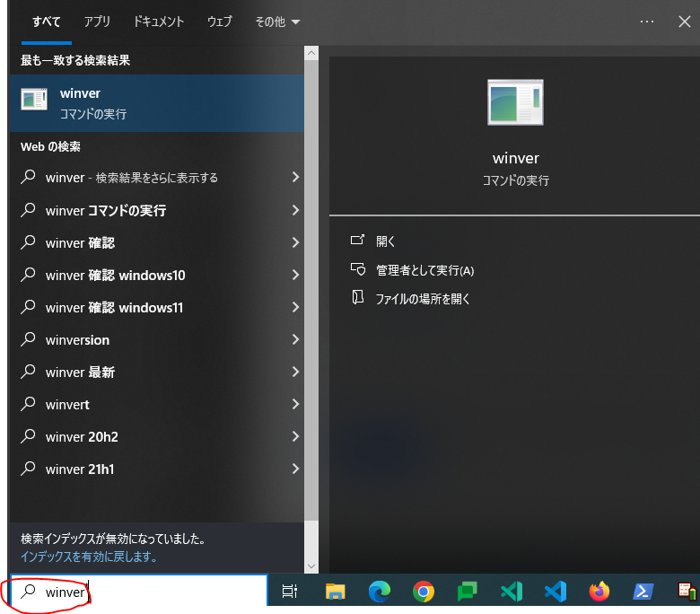The image size is (700, 614).
Task: Select web suggestion winver 確認 windows10
Action: [156, 275]
